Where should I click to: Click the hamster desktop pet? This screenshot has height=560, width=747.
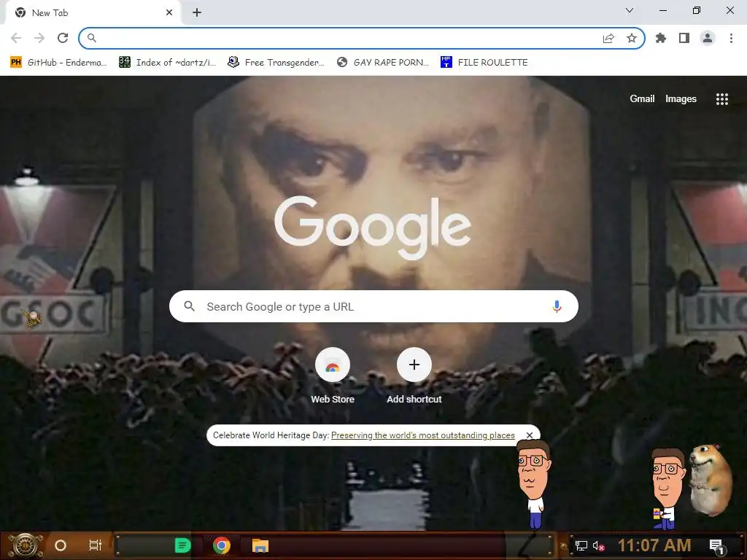(711, 480)
